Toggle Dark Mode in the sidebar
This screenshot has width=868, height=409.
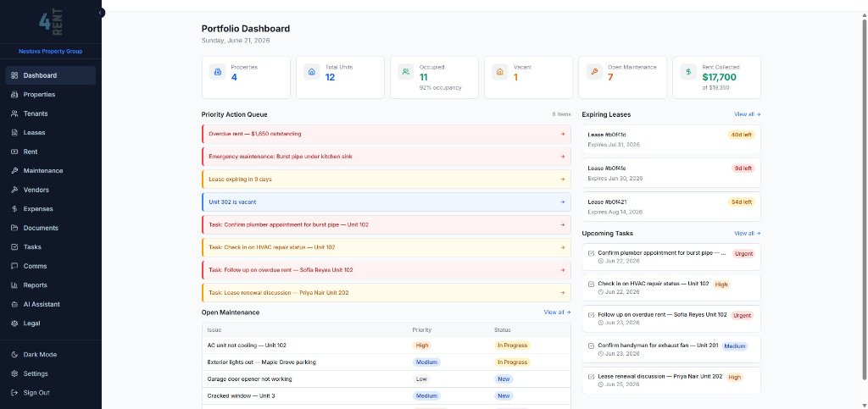50,355
